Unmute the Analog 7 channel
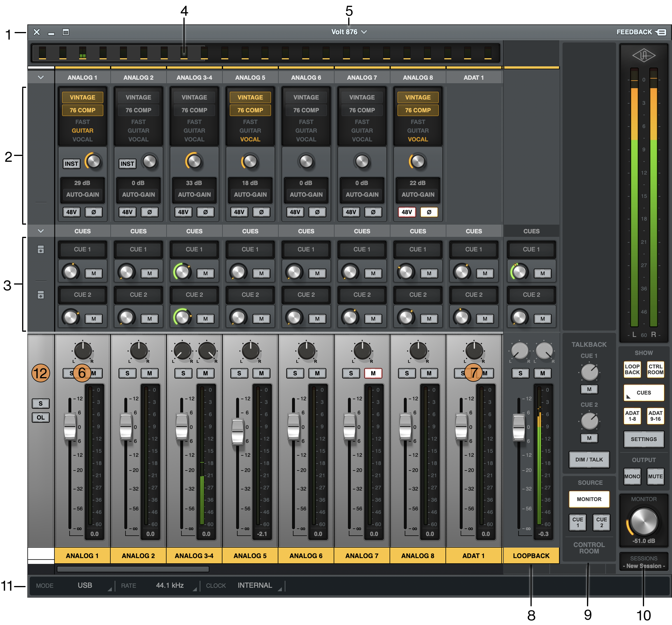 click(373, 373)
